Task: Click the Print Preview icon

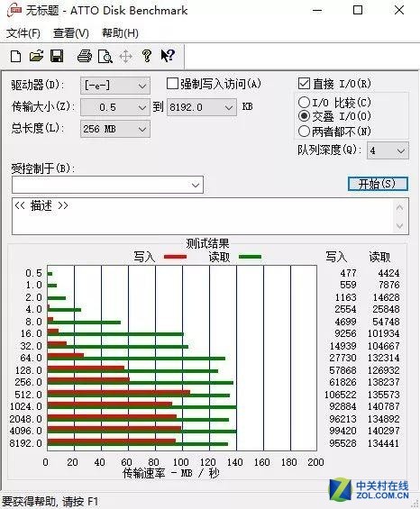Action: 105,56
